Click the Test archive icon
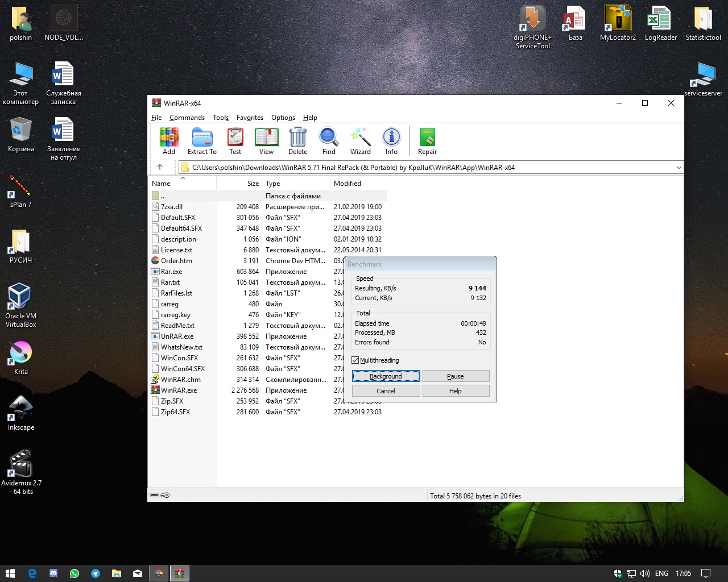Viewport: 728px width, 582px height. click(235, 138)
